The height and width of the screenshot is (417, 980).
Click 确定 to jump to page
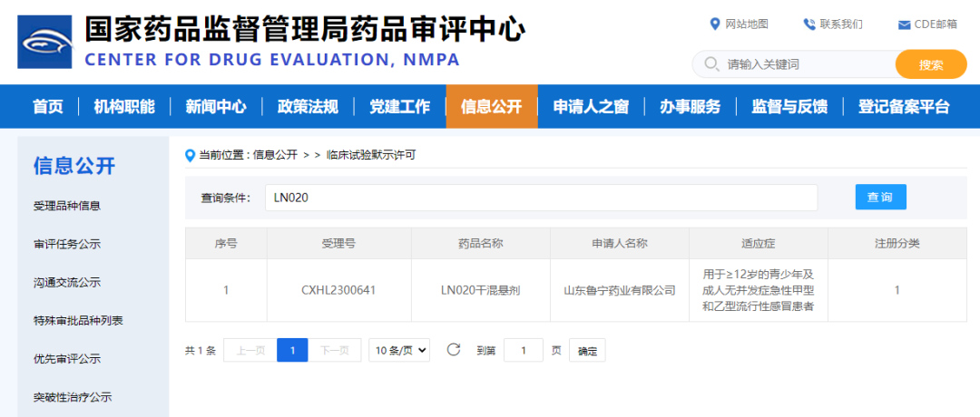tap(588, 351)
